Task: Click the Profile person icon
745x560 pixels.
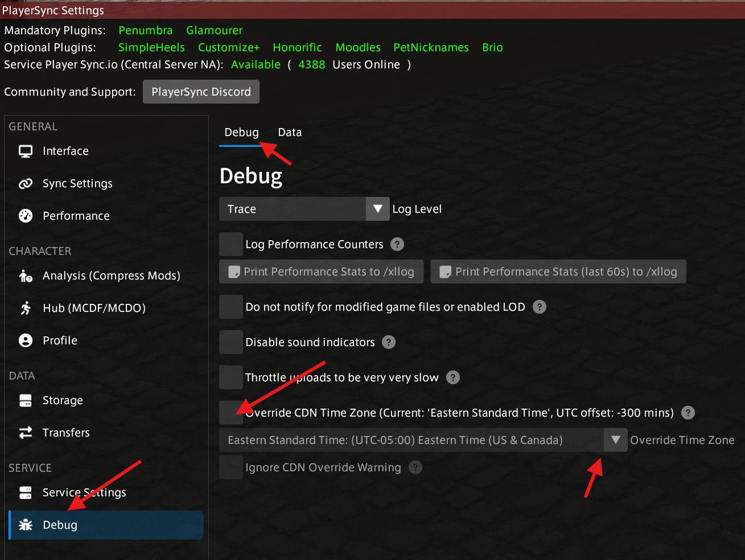Action: [26, 340]
